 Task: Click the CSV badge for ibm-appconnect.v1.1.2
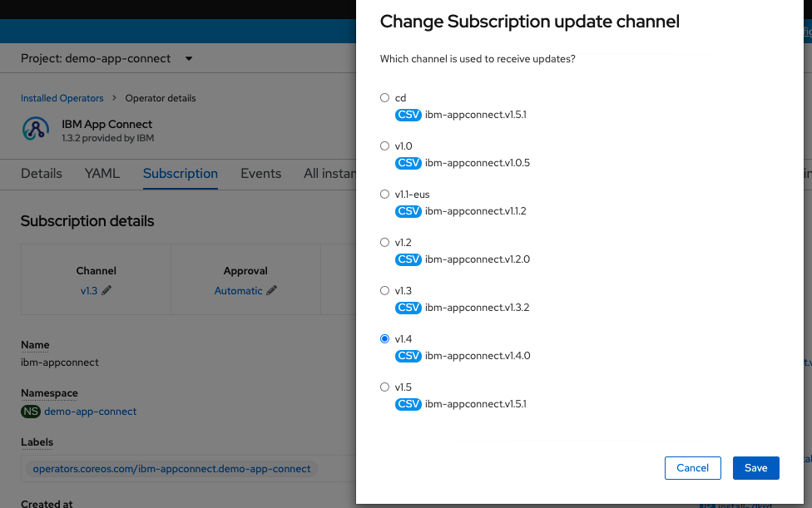(408, 211)
